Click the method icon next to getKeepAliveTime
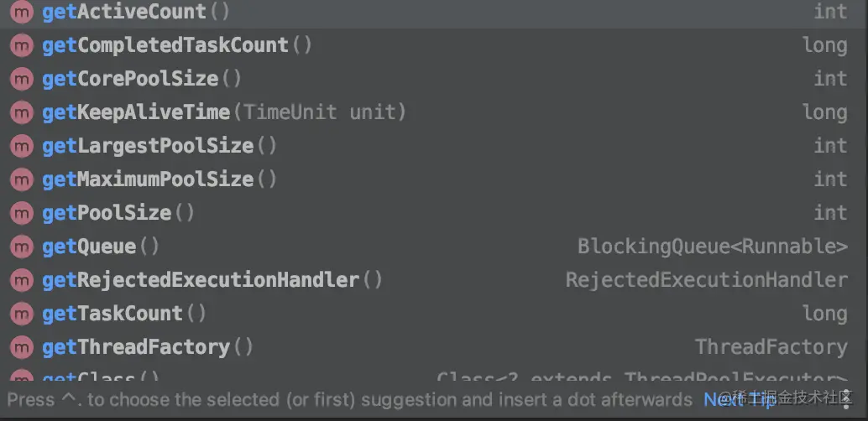Viewport: 868px width, 421px height. point(21,113)
